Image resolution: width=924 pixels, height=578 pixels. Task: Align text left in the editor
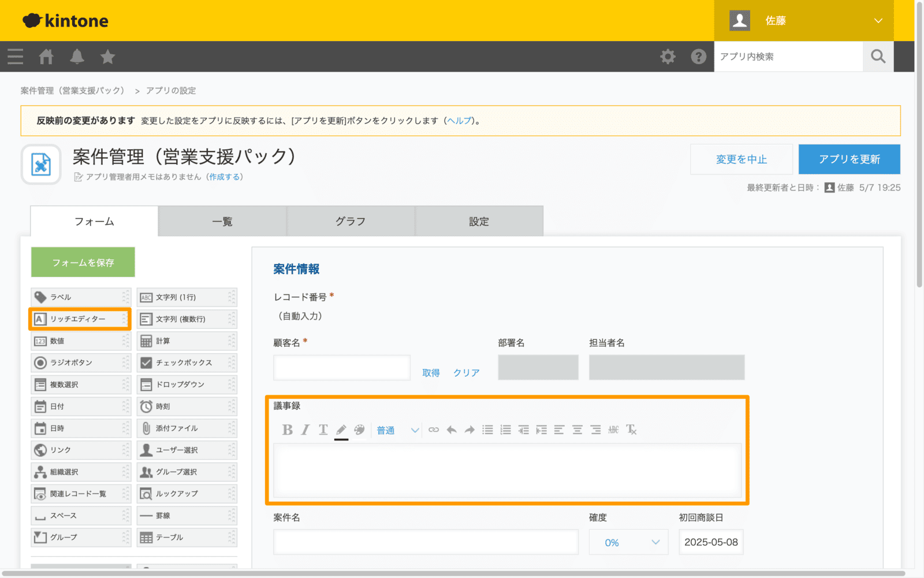coord(559,429)
